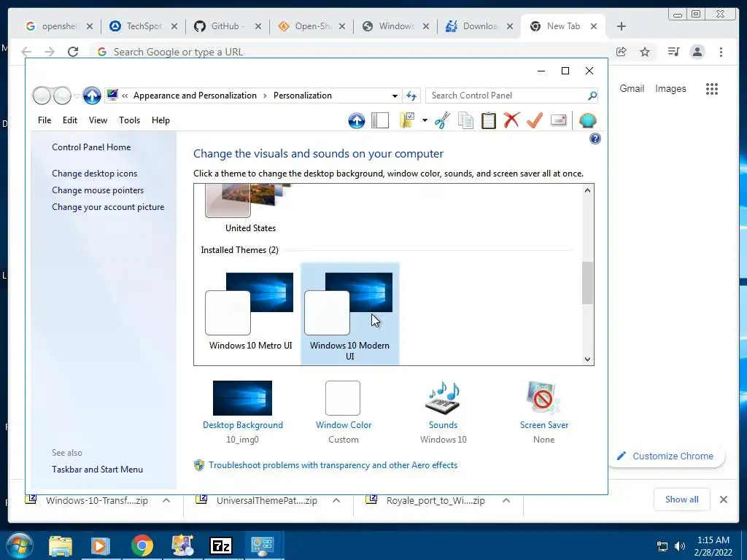The image size is (747, 560).
Task: Click the red X Delete toolbar icon
Action: [511, 120]
